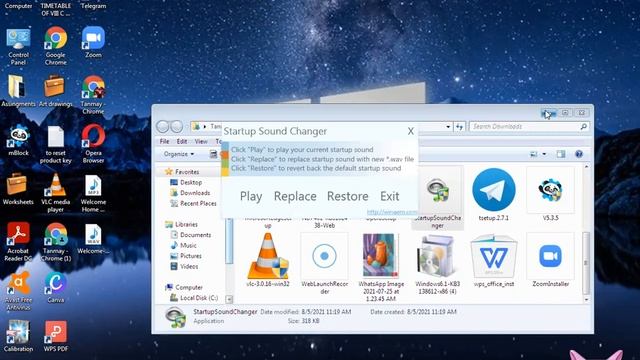The height and width of the screenshot is (360, 640).
Task: Open the Worksheets folder on the desktop
Action: point(18,189)
